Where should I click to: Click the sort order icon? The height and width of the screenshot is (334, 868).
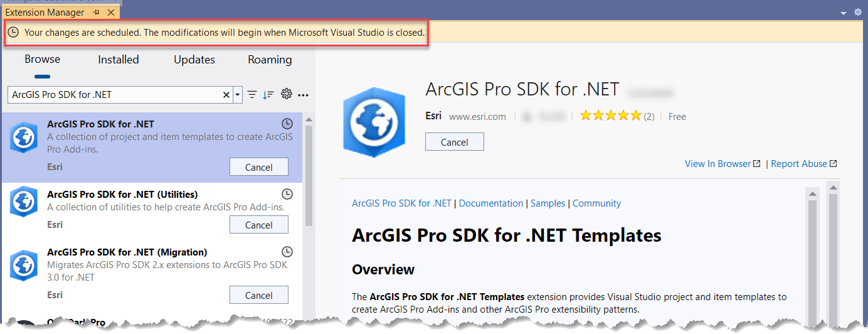pos(268,95)
